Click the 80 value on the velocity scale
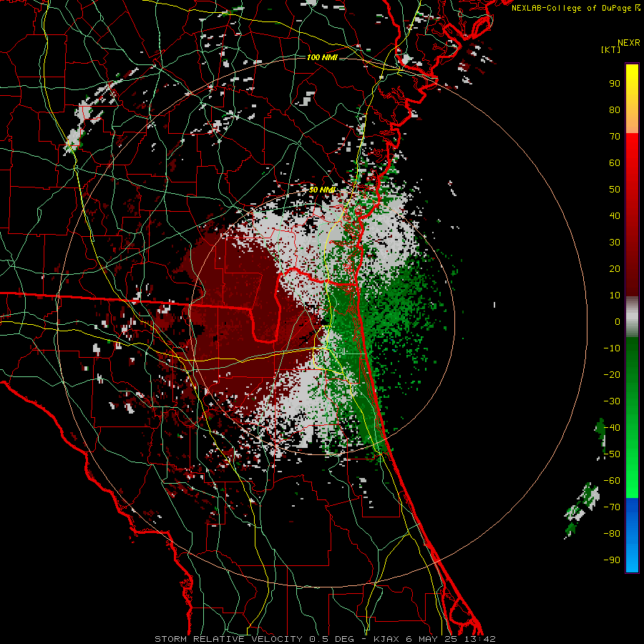 (x=615, y=109)
